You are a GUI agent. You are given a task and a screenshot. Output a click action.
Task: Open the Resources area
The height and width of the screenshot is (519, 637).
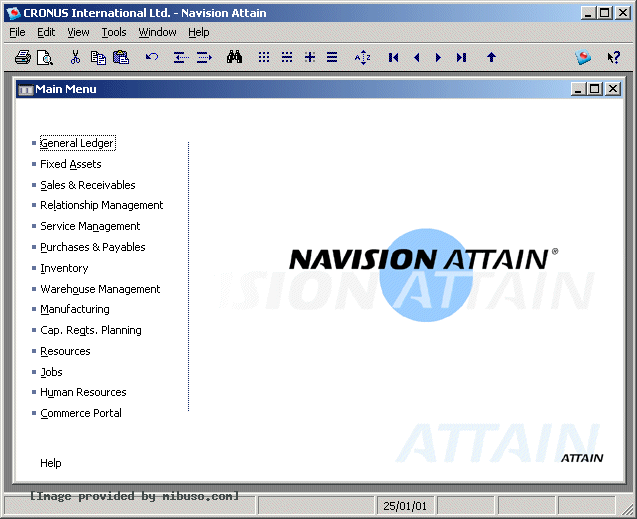tap(65, 351)
